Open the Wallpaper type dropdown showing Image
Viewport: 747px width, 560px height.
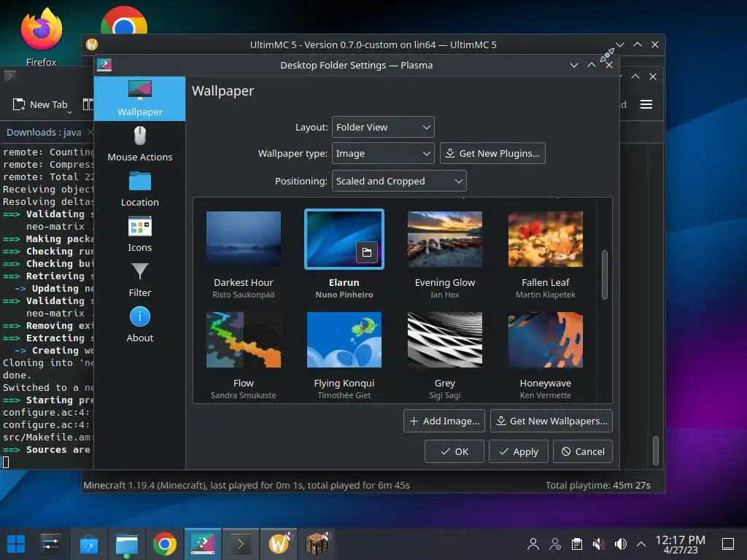(383, 153)
